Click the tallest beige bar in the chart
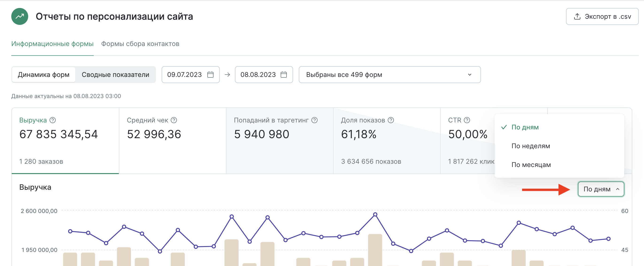Screen dimensions: 644x266 375,250
